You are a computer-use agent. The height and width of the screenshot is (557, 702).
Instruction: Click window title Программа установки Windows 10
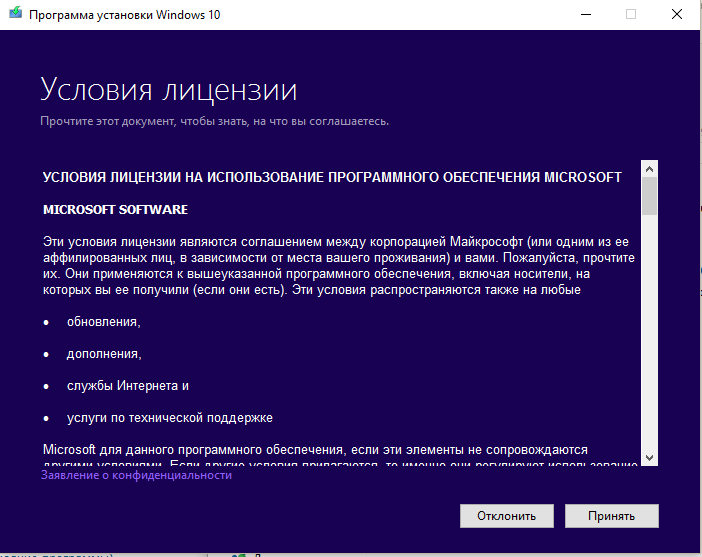click(124, 15)
